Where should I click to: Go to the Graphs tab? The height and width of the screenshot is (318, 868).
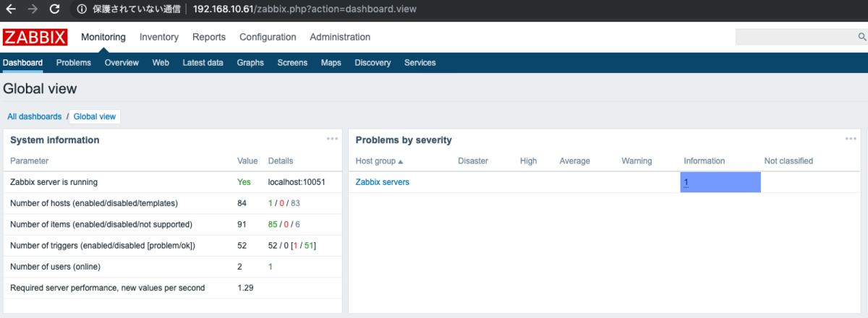[x=250, y=63]
